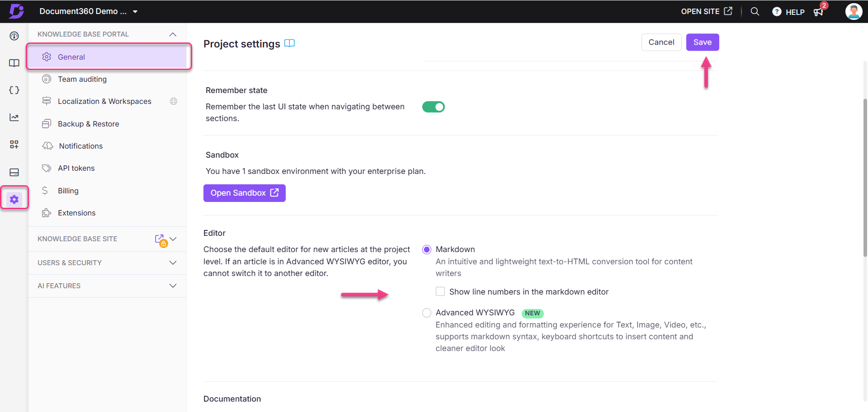Open the Widgets grid icon in left rail
The image size is (868, 412).
coord(14,145)
